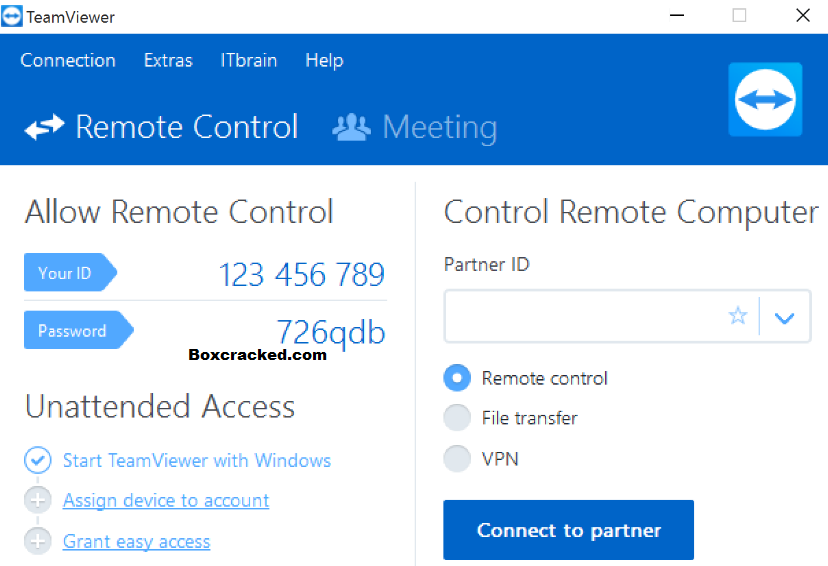Select the VPN connection mode
Screen dimensions: 828x566
[x=457, y=458]
